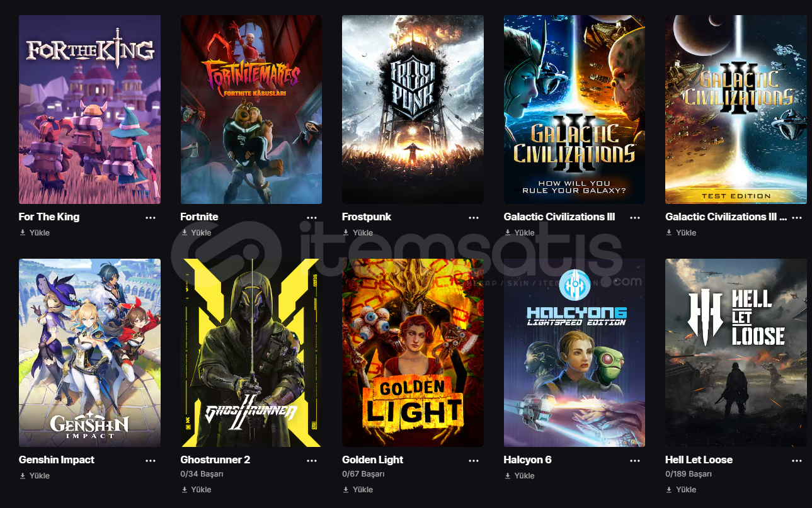Open more options for Hell Let Loose
This screenshot has width=812, height=508.
point(797,460)
